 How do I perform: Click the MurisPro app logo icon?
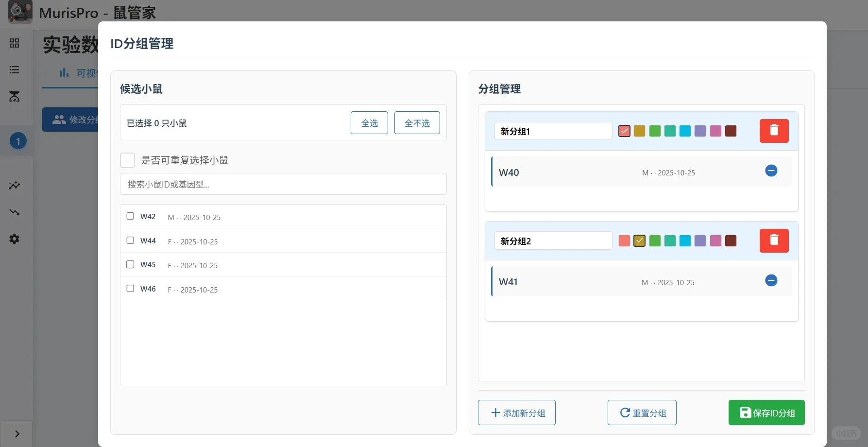20,12
